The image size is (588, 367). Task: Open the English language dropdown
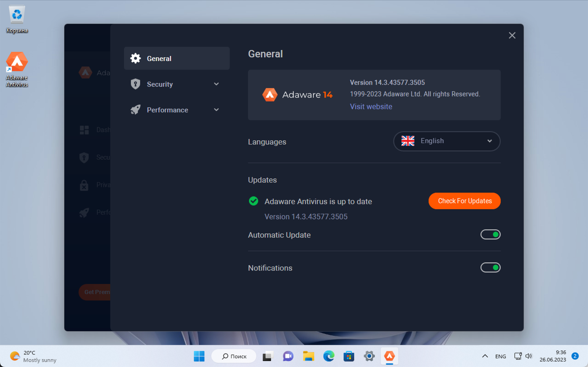tap(447, 141)
